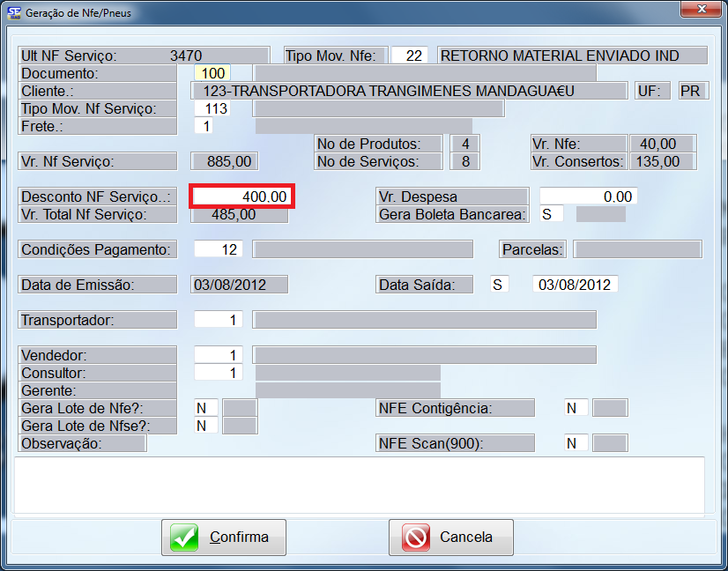Click the Transportador code field
The width and height of the screenshot is (728, 571).
coord(218,320)
